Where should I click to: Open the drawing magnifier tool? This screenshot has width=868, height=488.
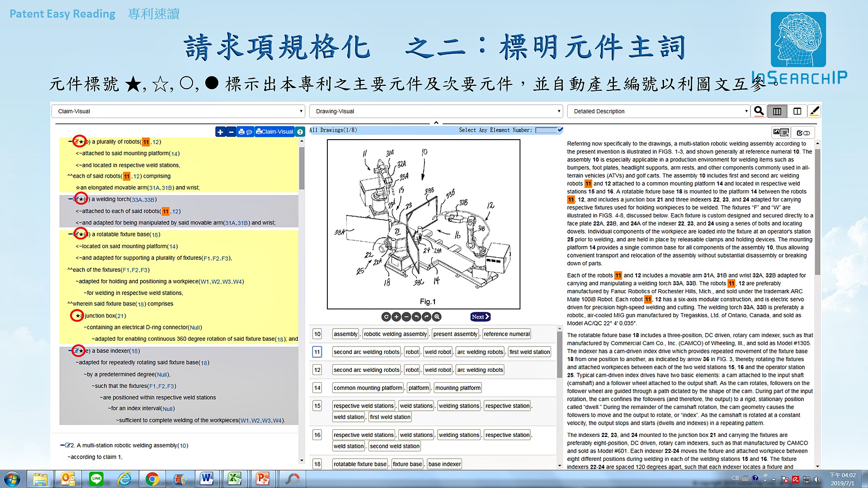tap(436, 317)
